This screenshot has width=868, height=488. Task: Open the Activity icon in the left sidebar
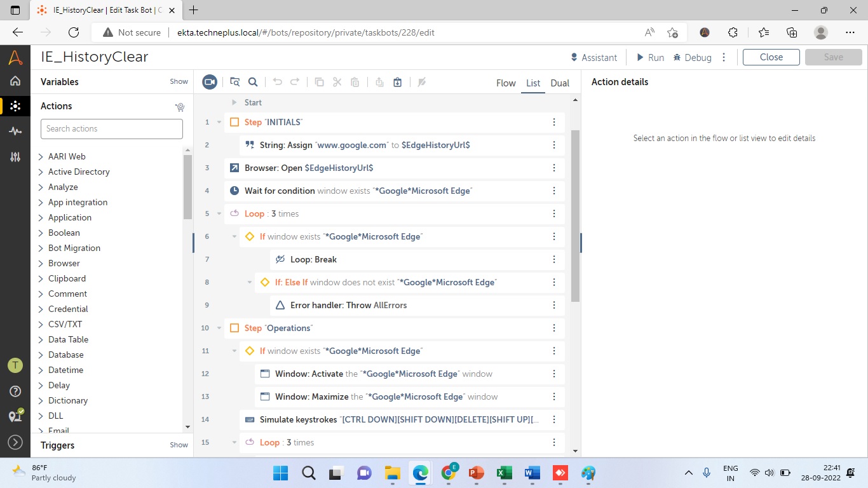15,131
